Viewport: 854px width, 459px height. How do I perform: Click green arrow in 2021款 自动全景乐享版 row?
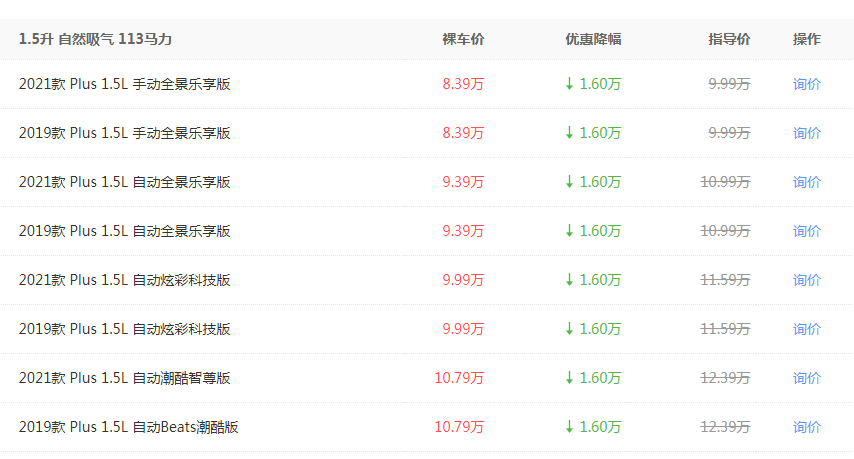(570, 182)
